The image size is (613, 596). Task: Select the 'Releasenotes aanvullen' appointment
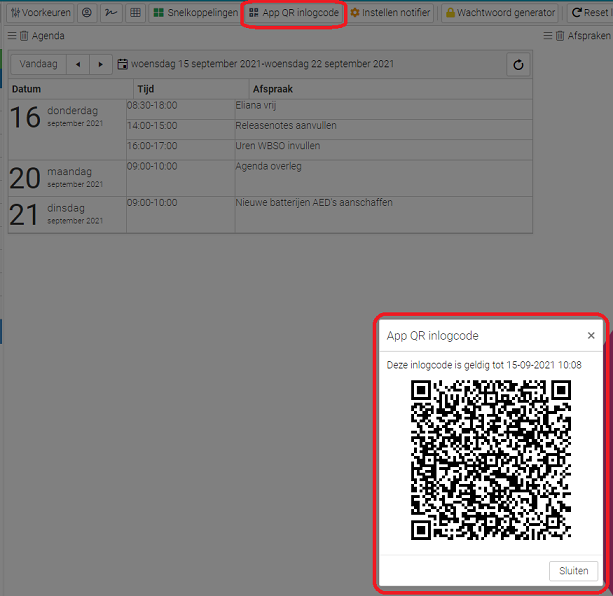coord(383,130)
